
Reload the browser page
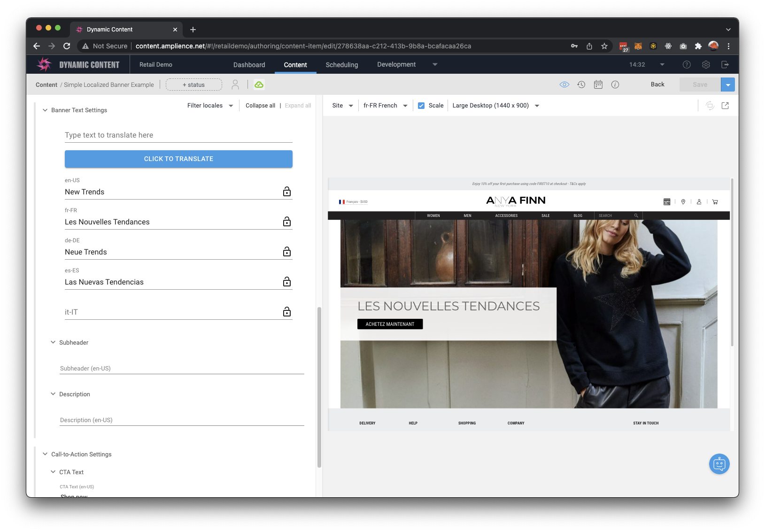67,46
